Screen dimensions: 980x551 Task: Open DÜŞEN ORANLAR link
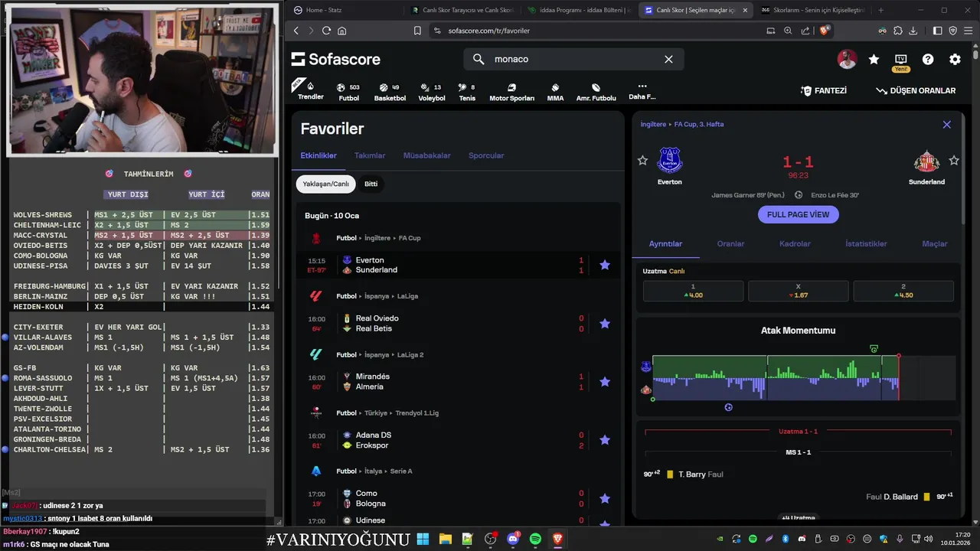[916, 90]
